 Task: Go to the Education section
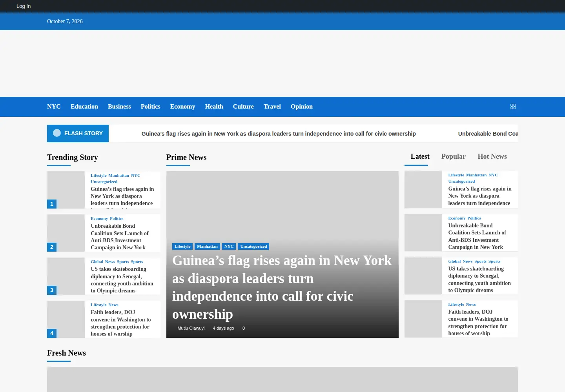tap(84, 107)
